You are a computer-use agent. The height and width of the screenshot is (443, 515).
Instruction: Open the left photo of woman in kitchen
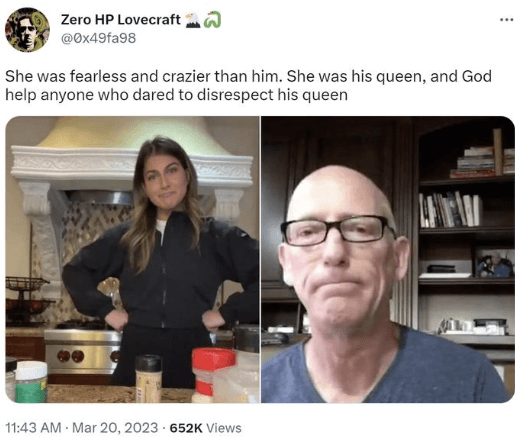coord(133,259)
